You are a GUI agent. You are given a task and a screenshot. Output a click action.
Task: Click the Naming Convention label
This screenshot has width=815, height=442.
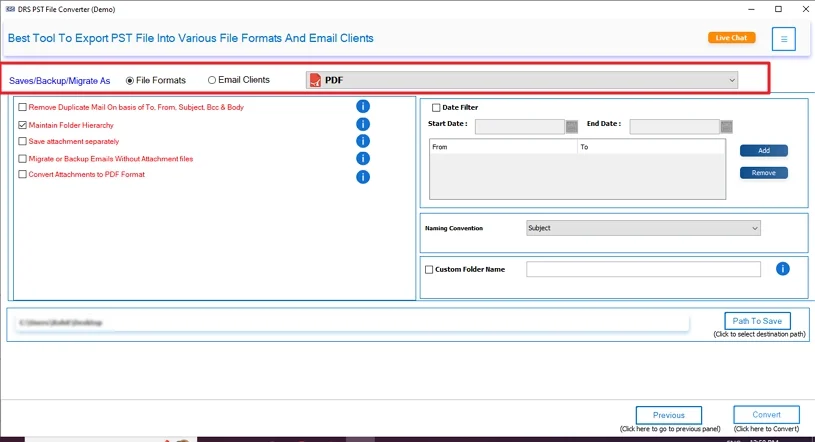click(x=454, y=228)
